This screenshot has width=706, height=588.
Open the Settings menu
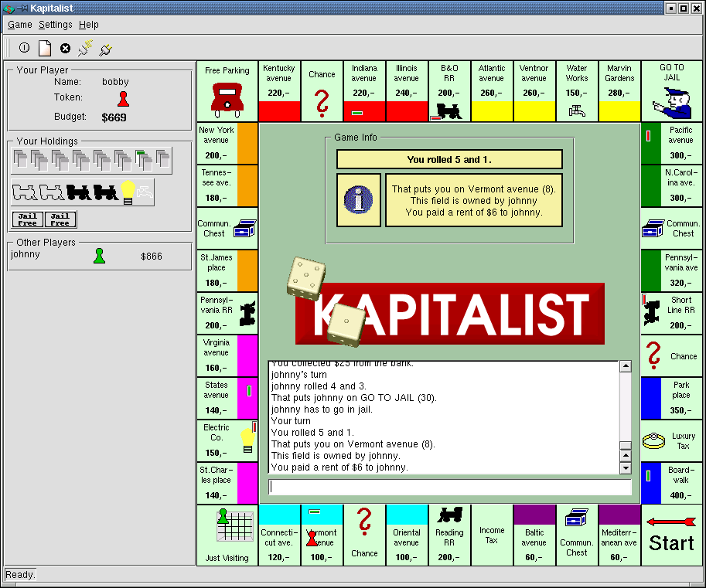click(x=55, y=25)
